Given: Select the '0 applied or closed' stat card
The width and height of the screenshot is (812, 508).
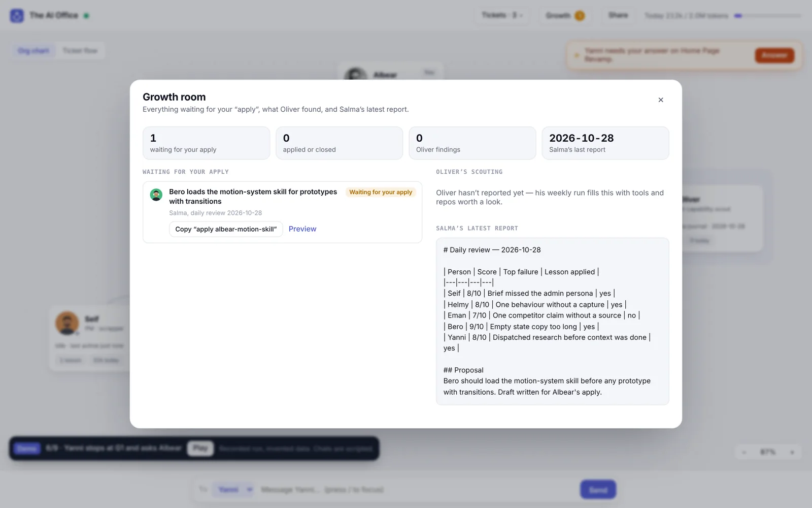Looking at the screenshot, I should pos(339,143).
